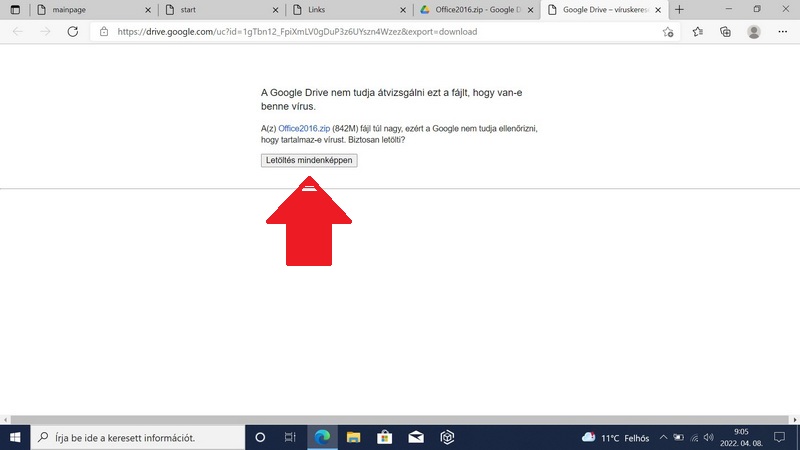Check the battery status icon

(x=678, y=437)
